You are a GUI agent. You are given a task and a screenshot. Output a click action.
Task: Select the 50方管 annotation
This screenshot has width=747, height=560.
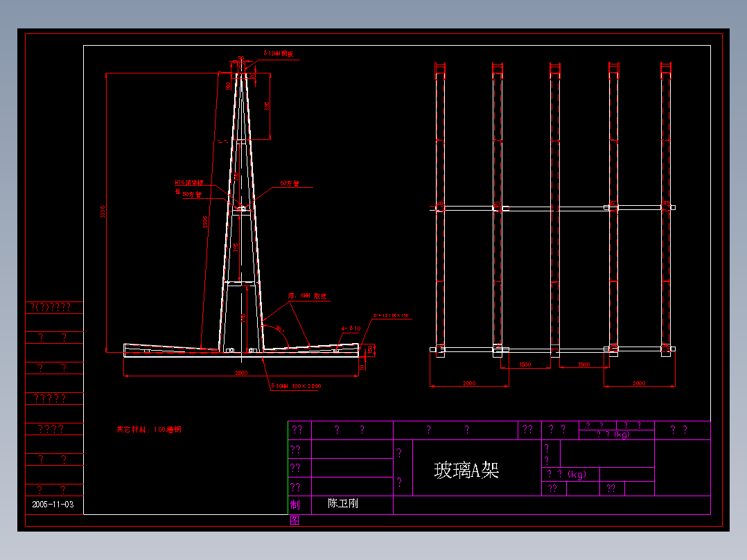click(x=191, y=195)
